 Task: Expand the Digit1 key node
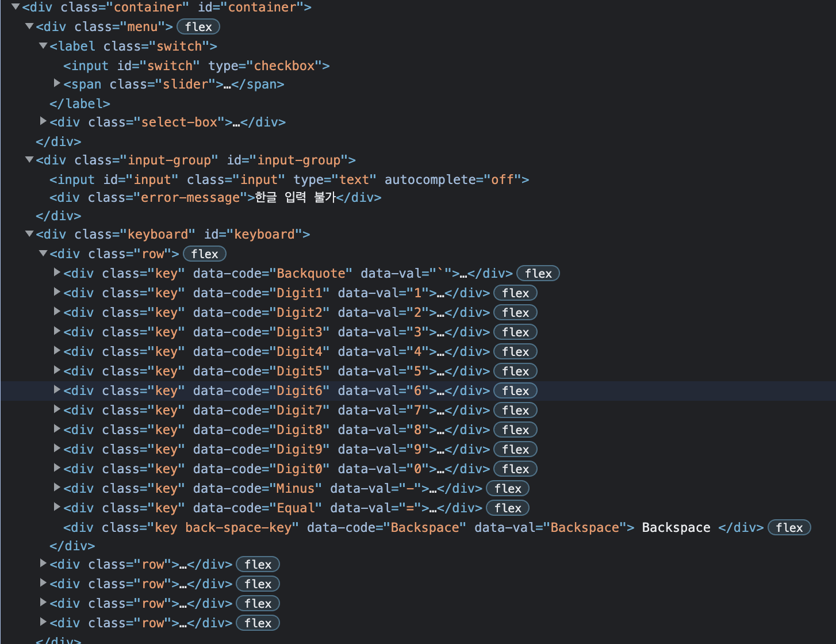[57, 292]
